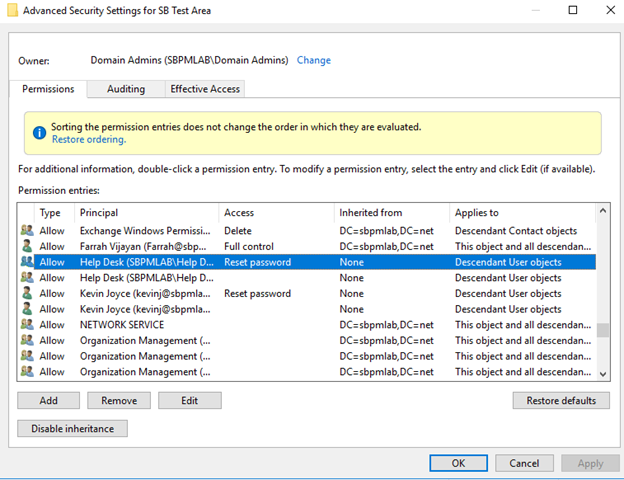Click the group icon on the selected Help Desk row
This screenshot has width=624, height=480.
[27, 261]
